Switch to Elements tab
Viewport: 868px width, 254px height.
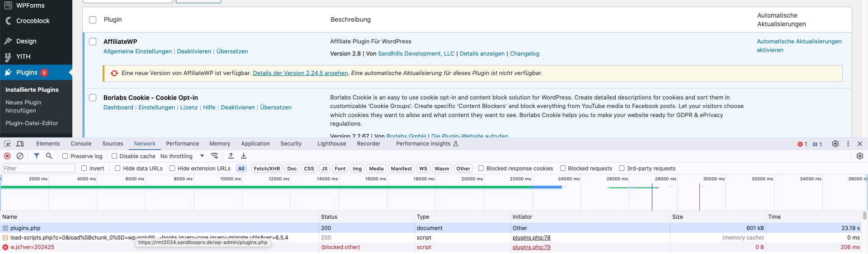pos(48,144)
